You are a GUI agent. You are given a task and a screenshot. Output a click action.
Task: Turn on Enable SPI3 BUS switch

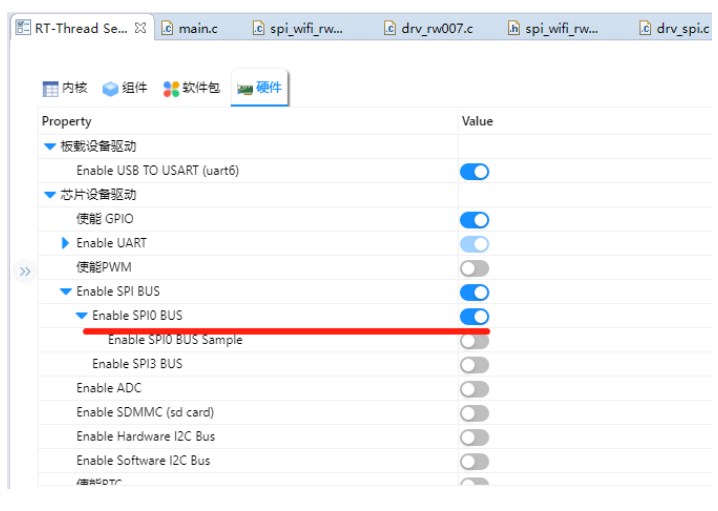474,365
